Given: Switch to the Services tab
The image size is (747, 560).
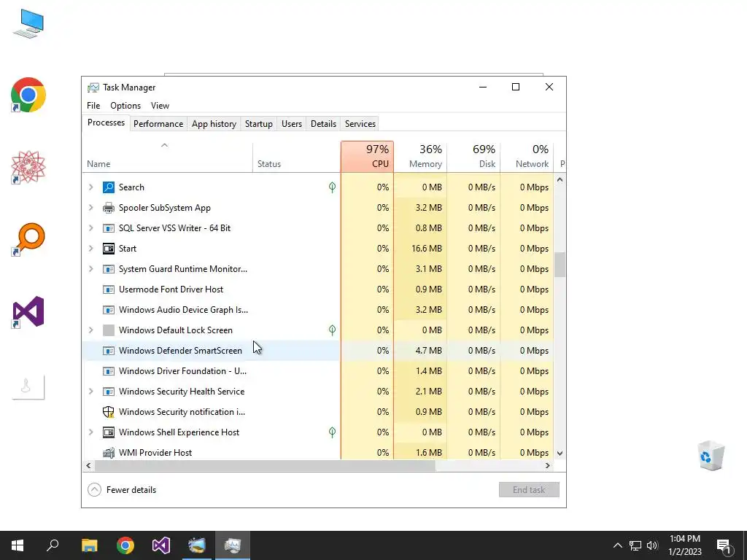Looking at the screenshot, I should click(360, 124).
